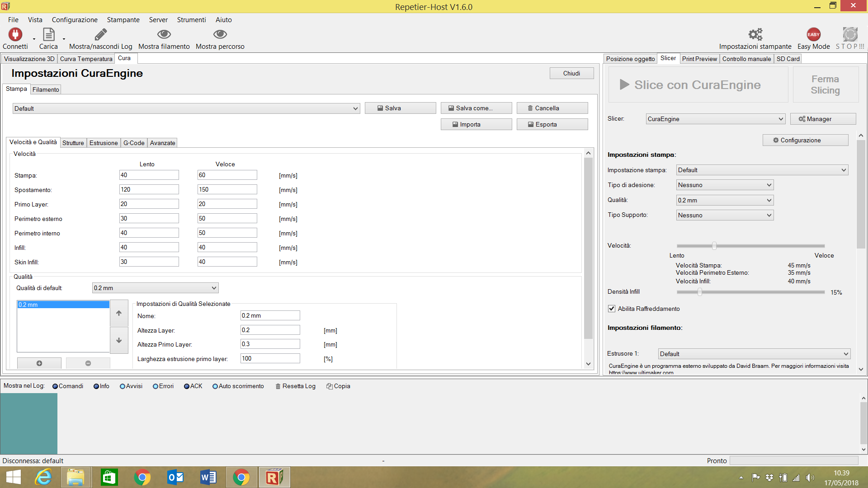Switch to Visualizzazione 3D tab

29,59
